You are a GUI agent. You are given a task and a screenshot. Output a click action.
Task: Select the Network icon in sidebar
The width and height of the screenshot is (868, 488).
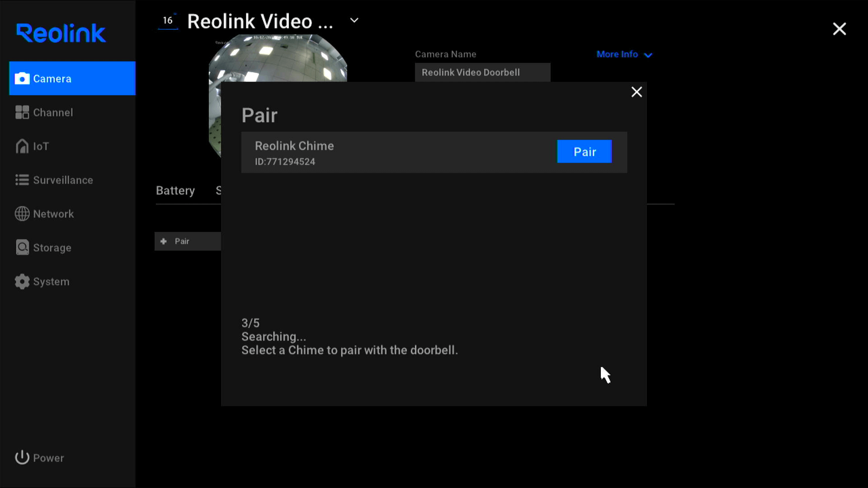point(22,213)
